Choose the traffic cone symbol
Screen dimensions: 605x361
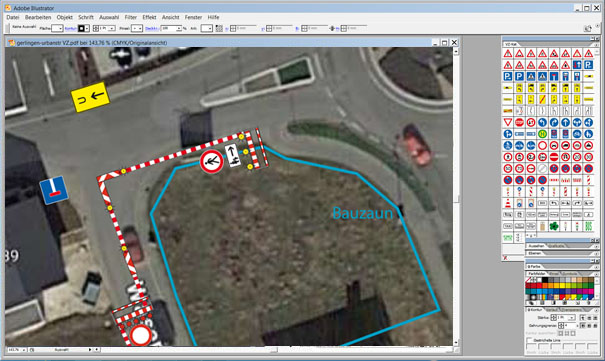point(508,203)
